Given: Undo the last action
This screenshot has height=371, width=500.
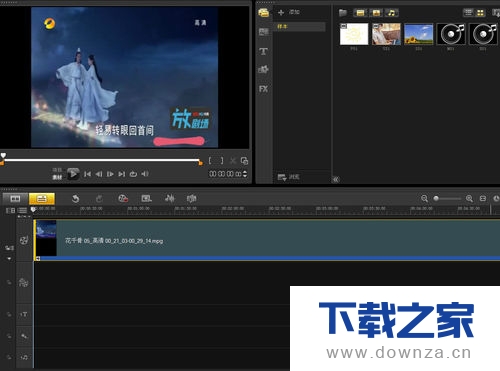Looking at the screenshot, I should pos(76,199).
